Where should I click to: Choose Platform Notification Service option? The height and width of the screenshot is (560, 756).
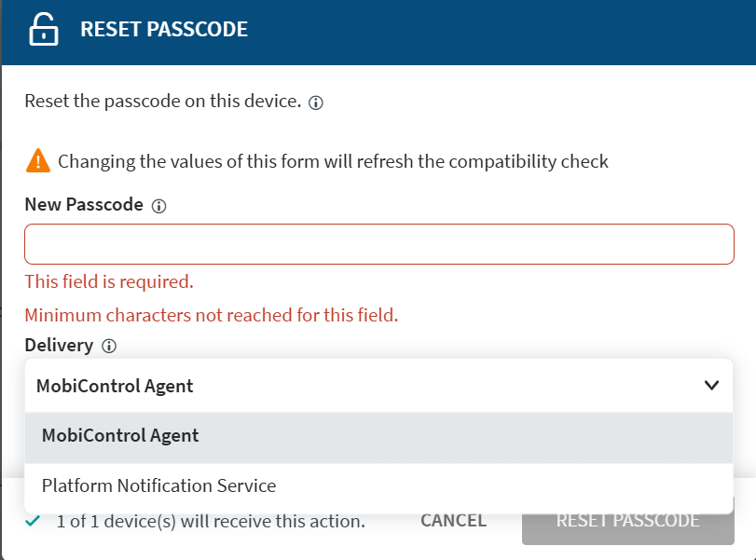[x=158, y=485]
